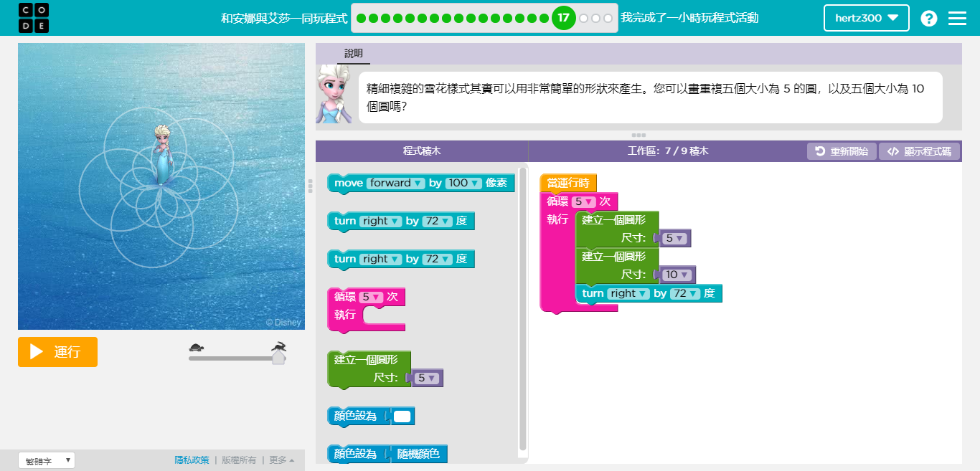Click the turtle slow-speed icon
This screenshot has width=980, height=471.
[x=197, y=348]
